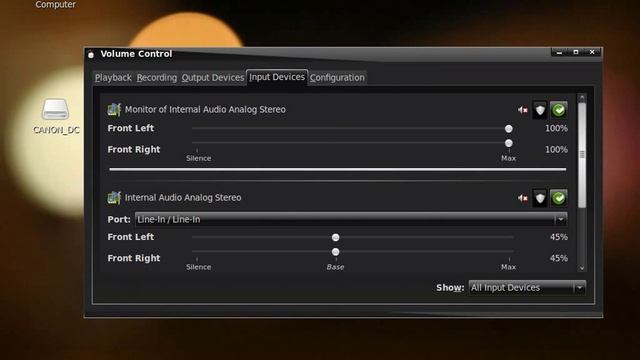Screen dimensions: 640x360
Task: Mute Monitor of Internal Audio Analog Stereo
Action: coord(523,110)
